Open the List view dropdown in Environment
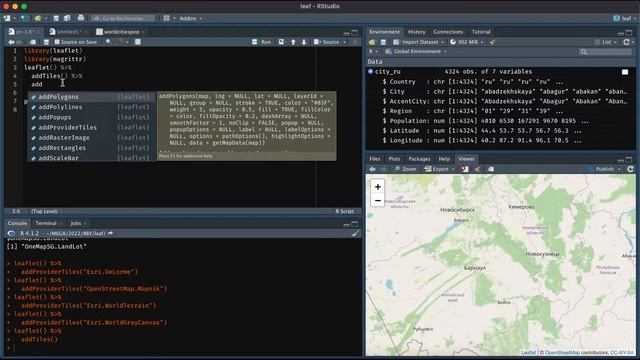 [605, 42]
